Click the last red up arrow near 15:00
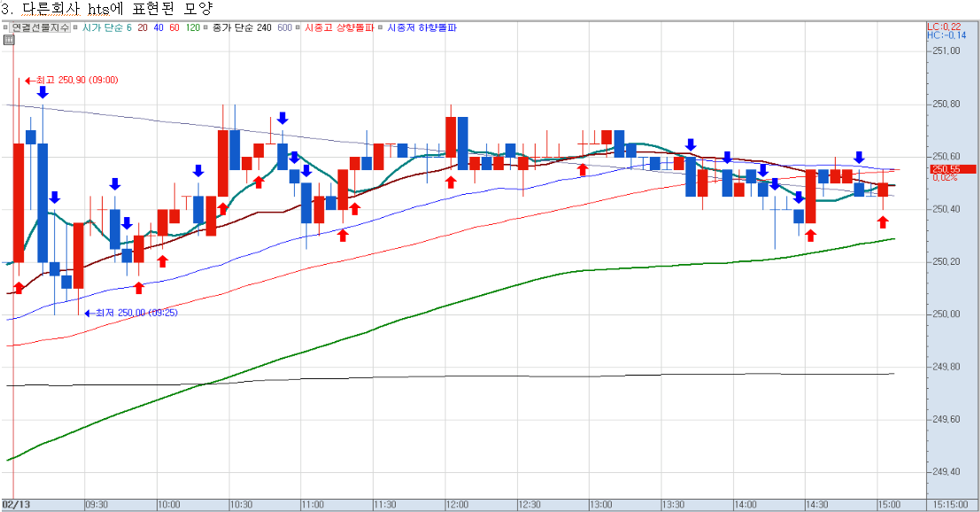Image resolution: width=980 pixels, height=512 pixels. [x=883, y=221]
